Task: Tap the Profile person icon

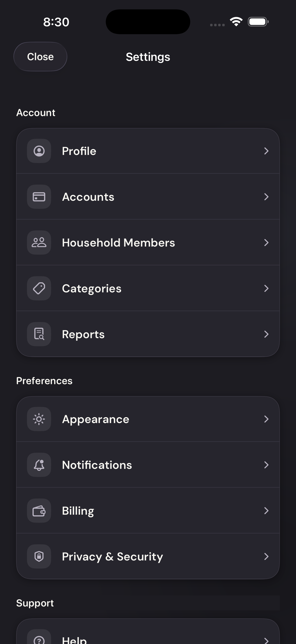Action: point(39,151)
